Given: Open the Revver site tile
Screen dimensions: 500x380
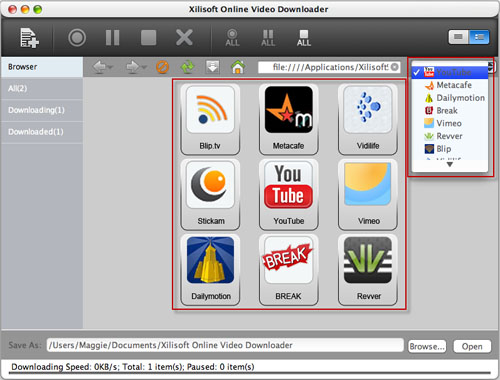Looking at the screenshot, I should (368, 270).
